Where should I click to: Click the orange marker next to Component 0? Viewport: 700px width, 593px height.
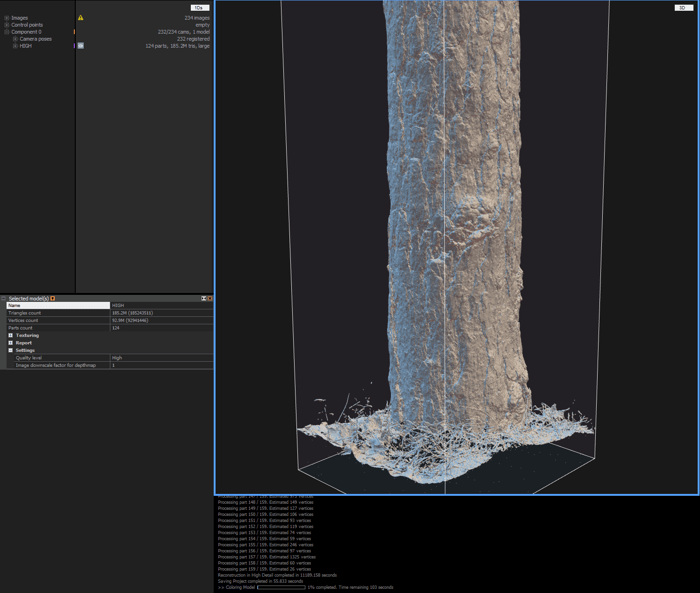tap(74, 32)
